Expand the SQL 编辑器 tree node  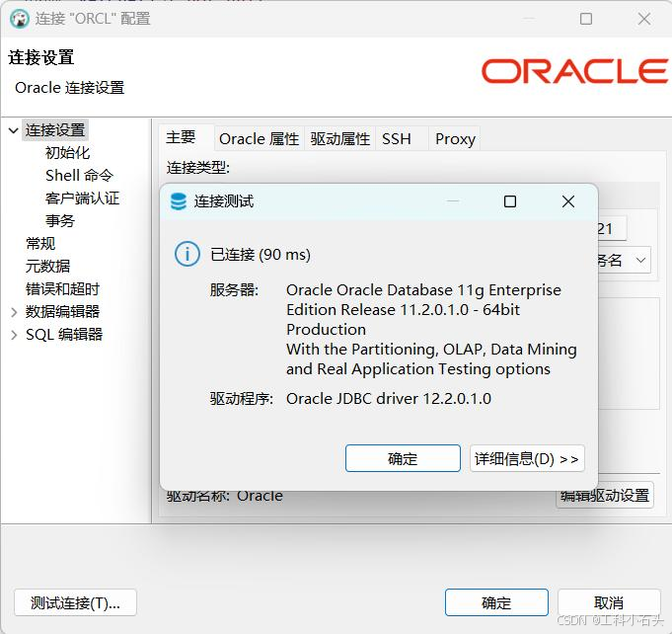[x=14, y=335]
